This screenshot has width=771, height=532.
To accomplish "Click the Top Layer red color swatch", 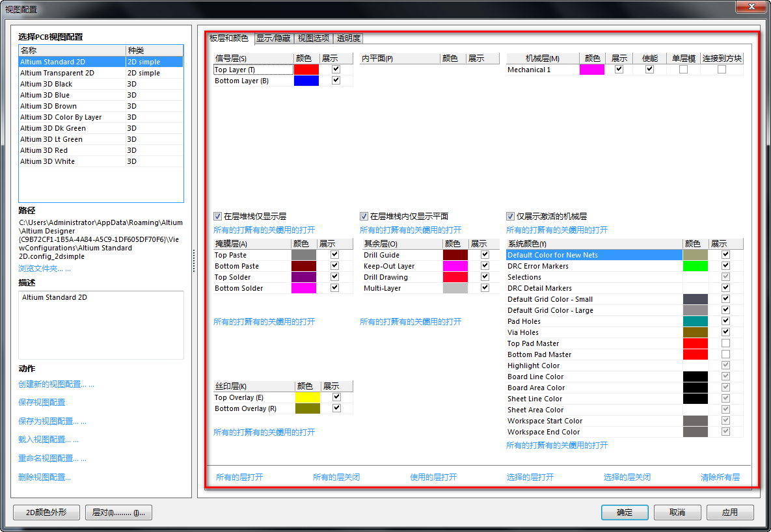I will [306, 70].
